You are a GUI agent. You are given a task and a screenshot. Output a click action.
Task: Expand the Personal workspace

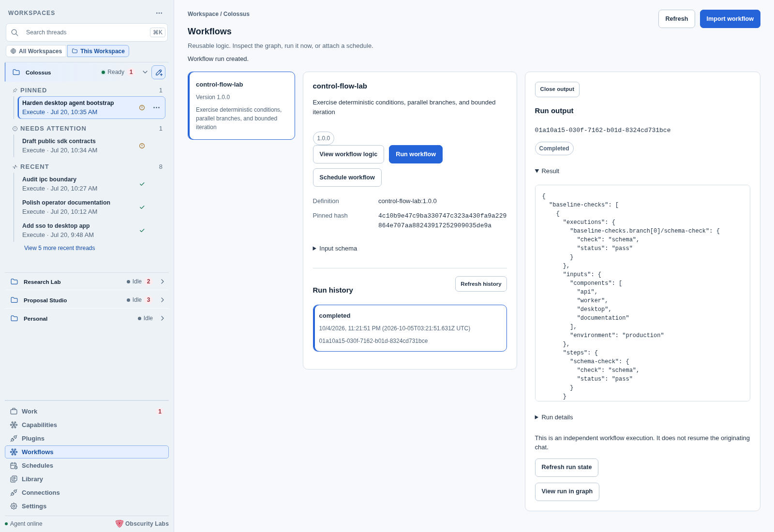coord(163,318)
